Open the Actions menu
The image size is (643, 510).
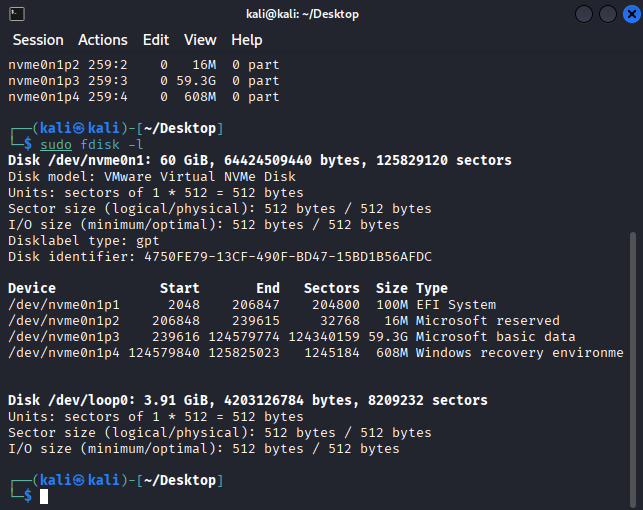click(x=103, y=40)
